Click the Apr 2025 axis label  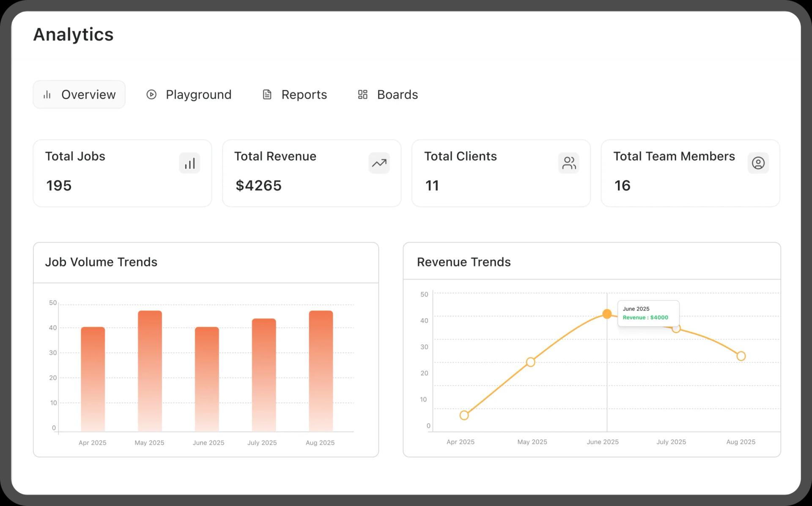[x=92, y=443]
